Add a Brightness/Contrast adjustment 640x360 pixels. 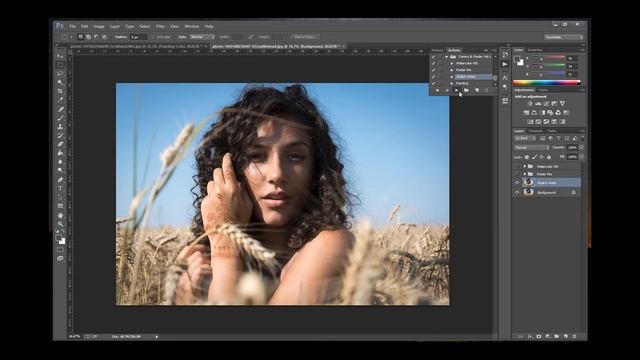tap(530, 104)
